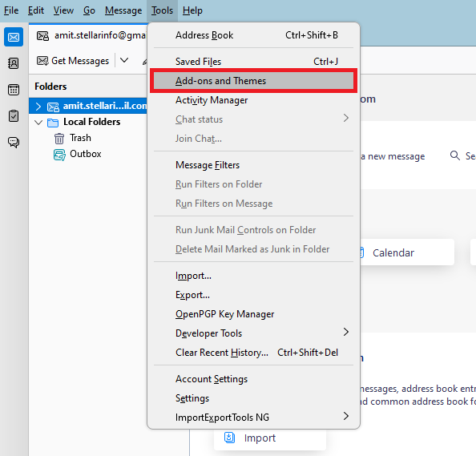Image resolution: width=476 pixels, height=456 pixels.
Task: Expand the Developer Tools submenu
Action: pyautogui.click(x=345, y=332)
